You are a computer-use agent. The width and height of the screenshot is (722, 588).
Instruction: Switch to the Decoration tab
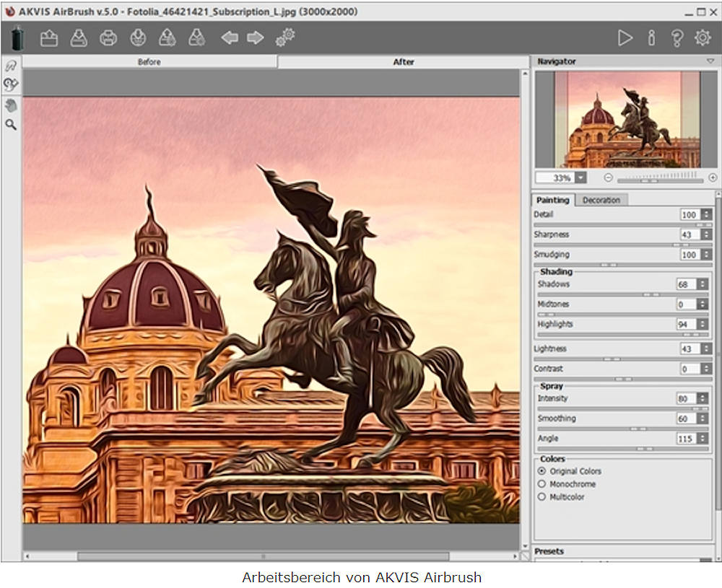(x=601, y=200)
